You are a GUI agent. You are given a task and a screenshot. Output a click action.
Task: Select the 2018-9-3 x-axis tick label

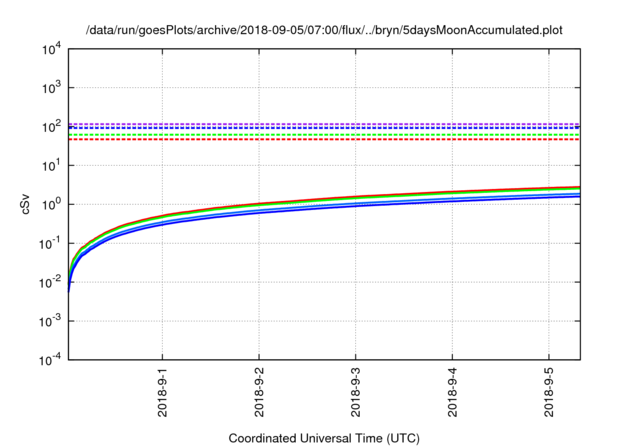(355, 393)
